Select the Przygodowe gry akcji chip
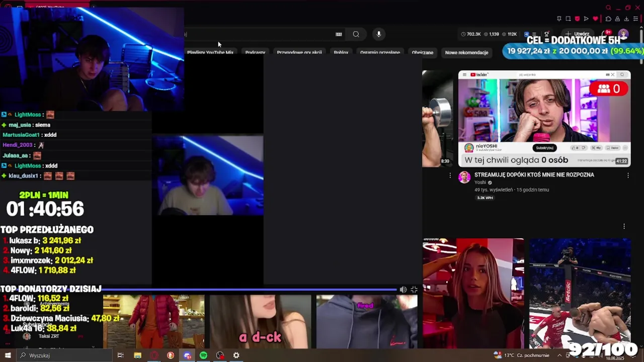The image size is (644, 362). 299,52
